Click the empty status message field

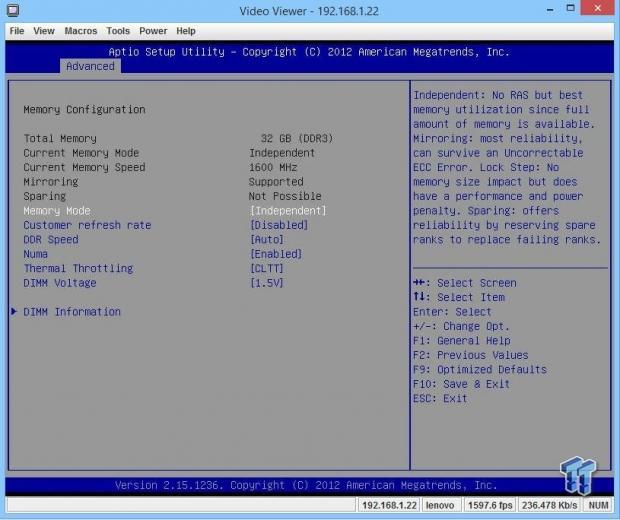coord(181,505)
